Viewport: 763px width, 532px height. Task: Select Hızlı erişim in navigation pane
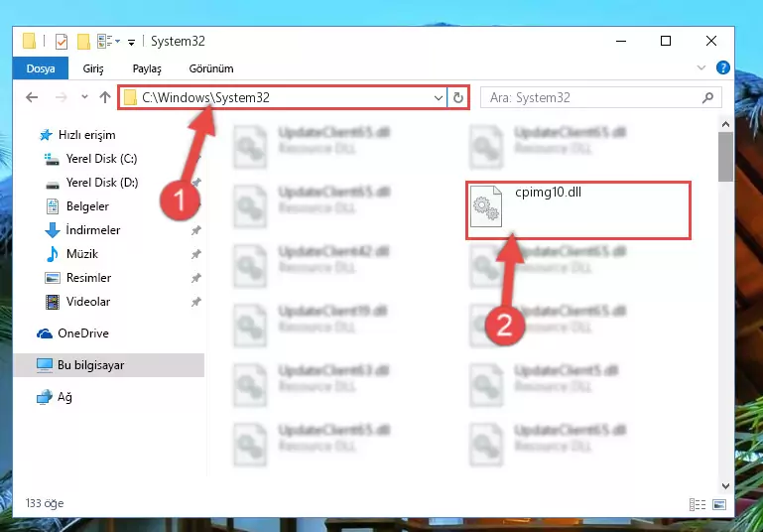[x=86, y=135]
